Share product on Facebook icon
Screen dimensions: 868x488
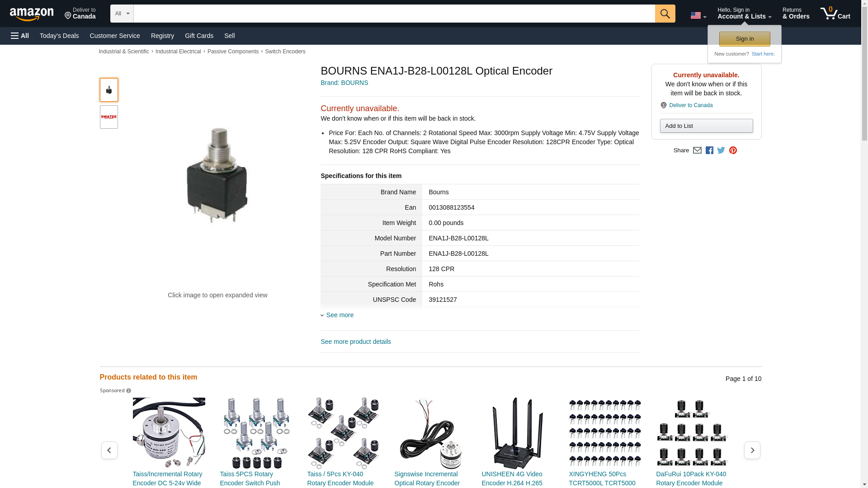click(x=709, y=150)
